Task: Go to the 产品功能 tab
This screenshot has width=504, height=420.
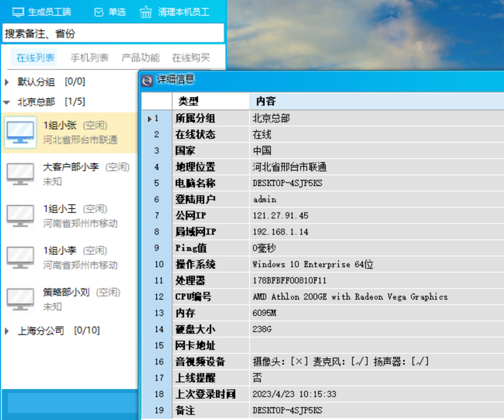Action: tap(140, 58)
